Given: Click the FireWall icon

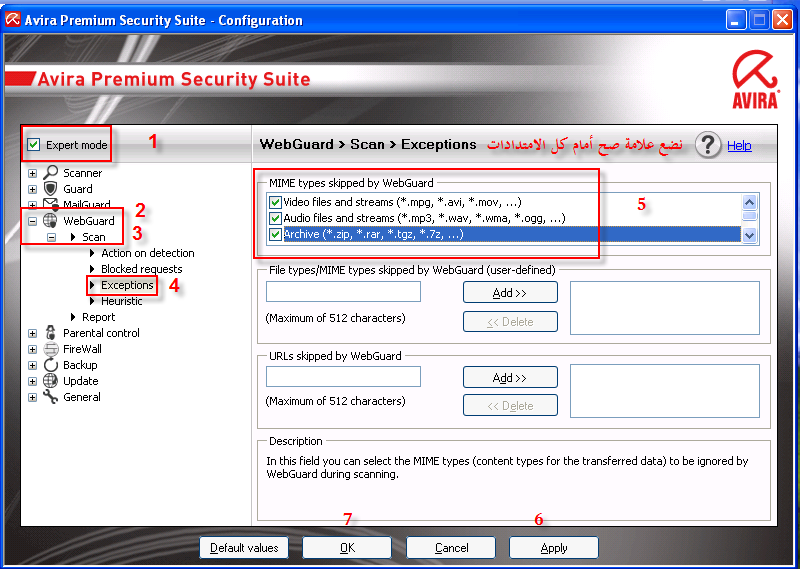Looking at the screenshot, I should [51, 349].
